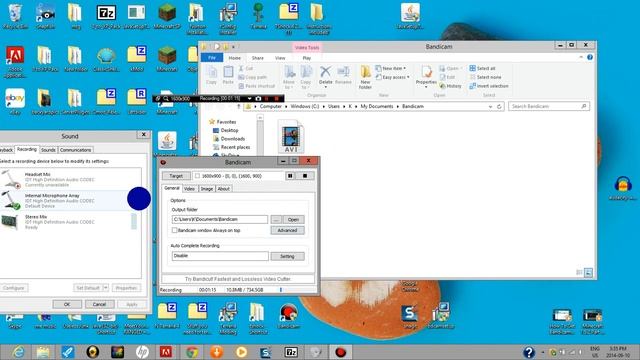The width and height of the screenshot is (640, 360).
Task: Pause recording in the Bandicam window
Action: pyautogui.click(x=290, y=176)
